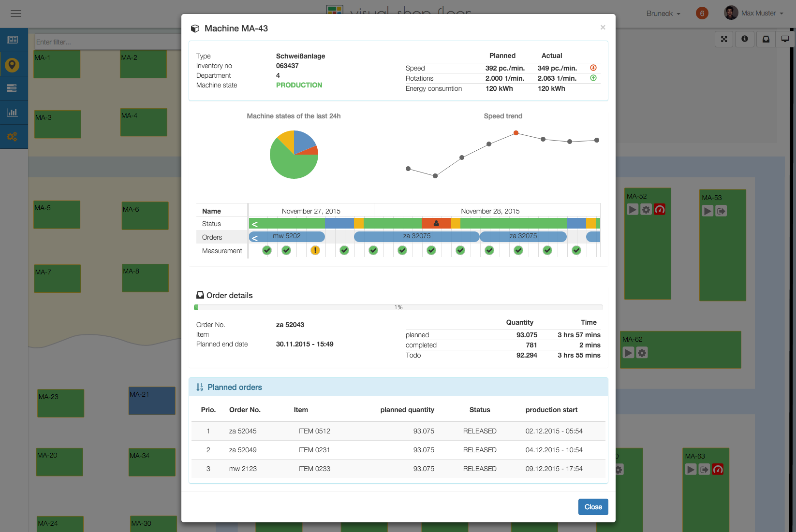Open the news panel sidebar icon

13,40
